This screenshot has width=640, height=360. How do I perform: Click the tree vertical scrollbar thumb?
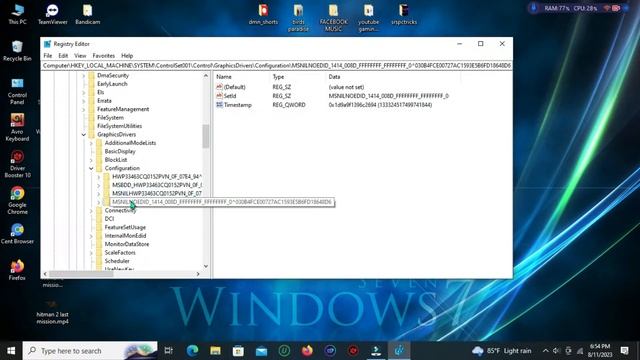coord(206,136)
